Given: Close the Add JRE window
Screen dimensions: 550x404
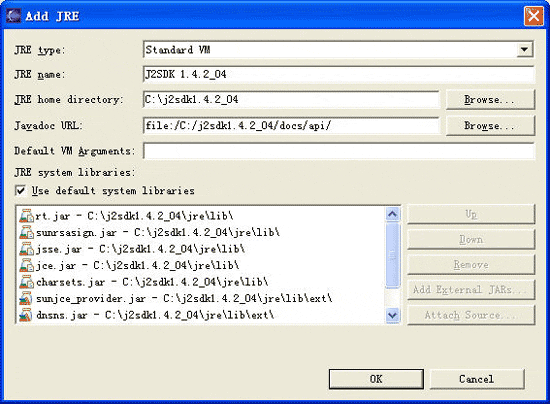Looking at the screenshot, I should 534,16.
